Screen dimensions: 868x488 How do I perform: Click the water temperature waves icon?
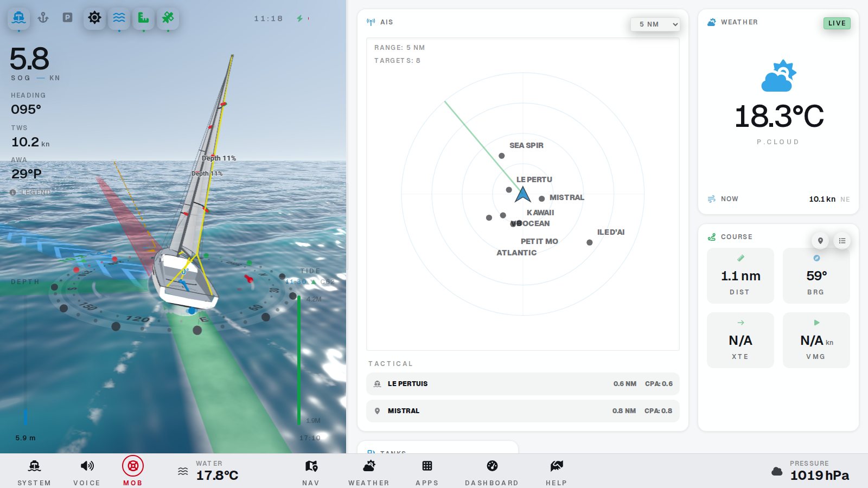coord(183,471)
